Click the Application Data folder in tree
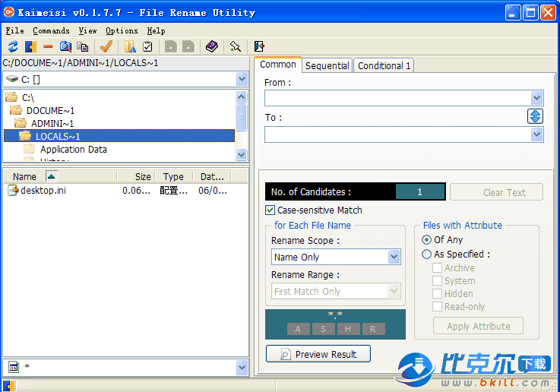The width and height of the screenshot is (560, 392). click(73, 150)
